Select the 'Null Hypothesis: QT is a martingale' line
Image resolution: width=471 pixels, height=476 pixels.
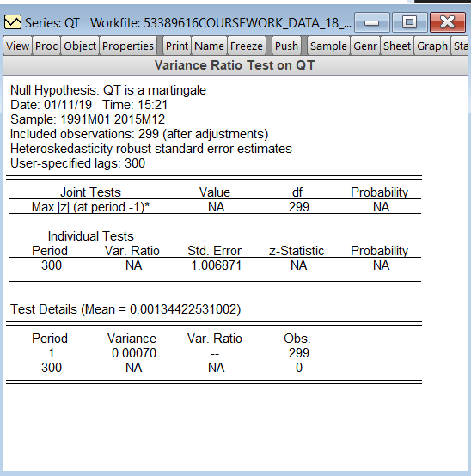tap(108, 90)
